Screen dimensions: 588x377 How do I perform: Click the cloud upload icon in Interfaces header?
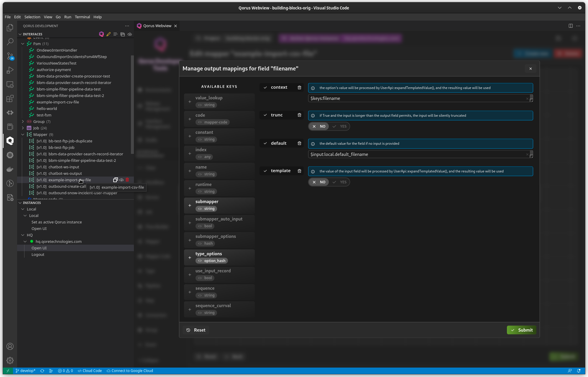click(x=130, y=34)
